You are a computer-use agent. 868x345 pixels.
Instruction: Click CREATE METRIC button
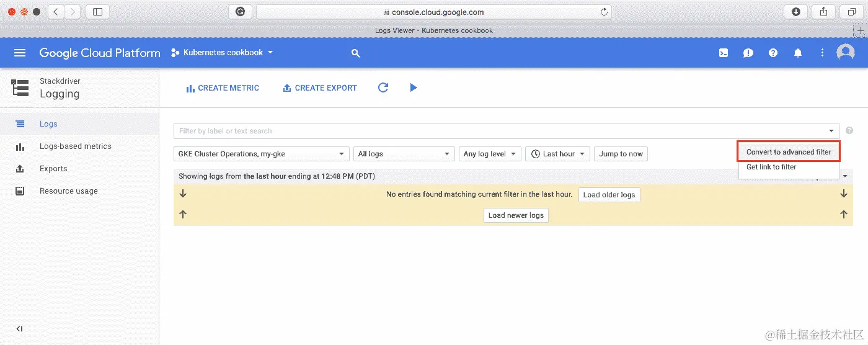[223, 88]
